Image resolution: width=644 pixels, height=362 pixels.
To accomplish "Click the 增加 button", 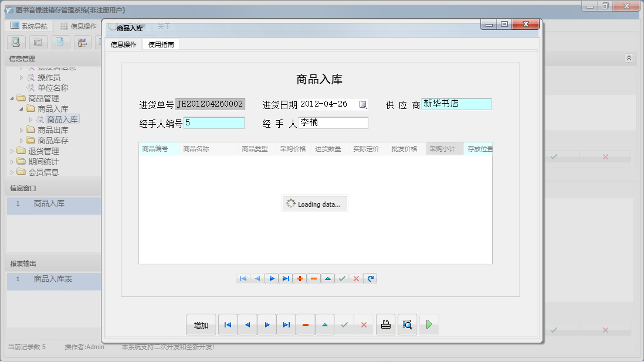I will pyautogui.click(x=201, y=325).
